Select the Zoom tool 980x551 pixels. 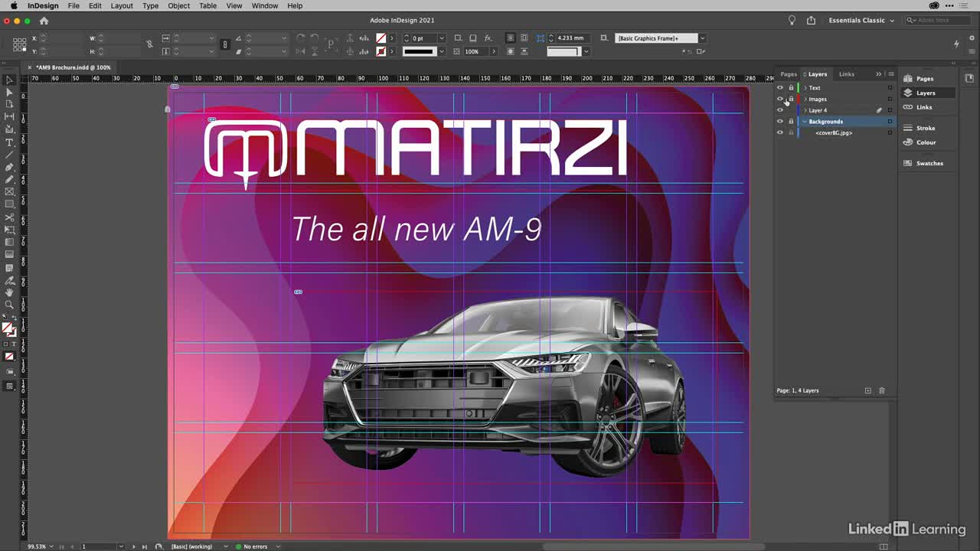(9, 305)
